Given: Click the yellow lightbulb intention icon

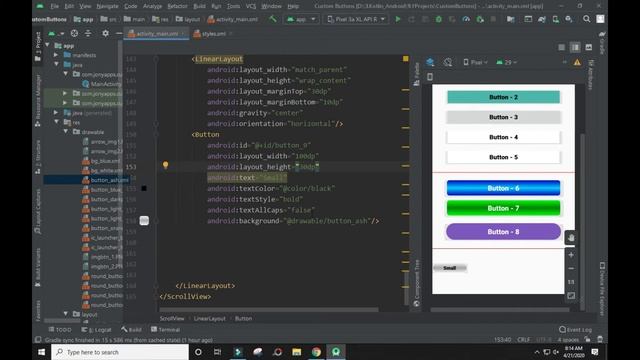Looking at the screenshot, I should tap(165, 165).
